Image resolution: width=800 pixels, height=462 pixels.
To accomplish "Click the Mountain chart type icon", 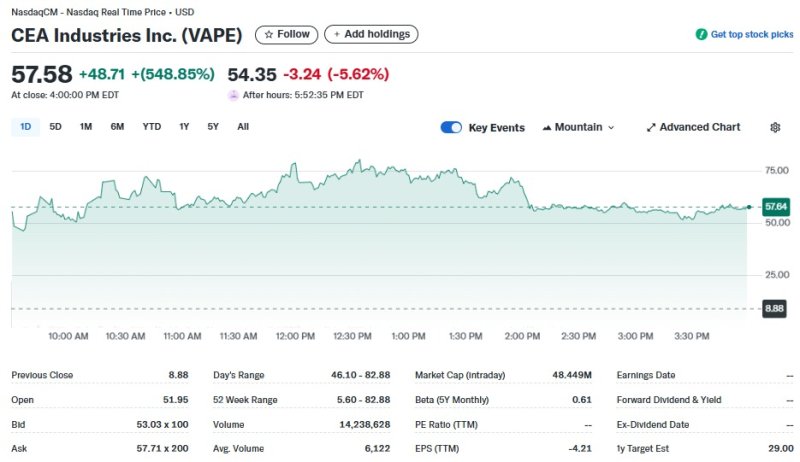I will click(x=547, y=128).
